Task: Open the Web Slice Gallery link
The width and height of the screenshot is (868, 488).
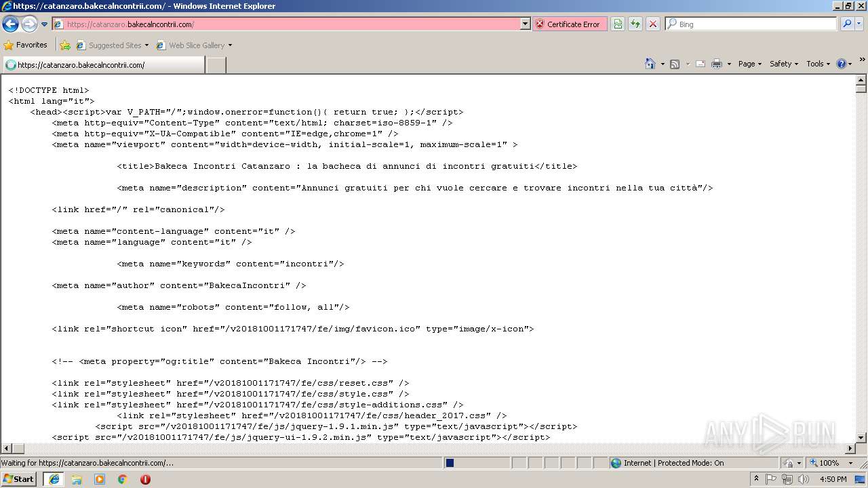Action: click(194, 45)
